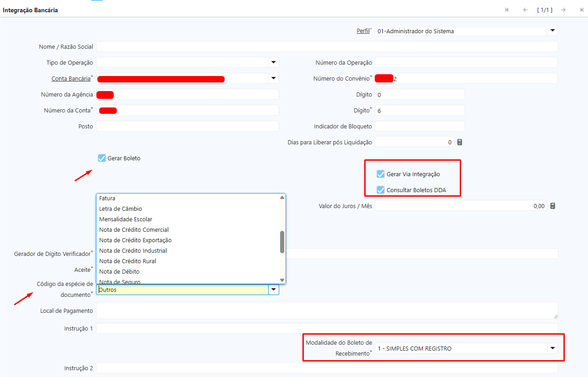Open calculator for Dias para Liberar
Screen dimensions: 588x377
460,142
